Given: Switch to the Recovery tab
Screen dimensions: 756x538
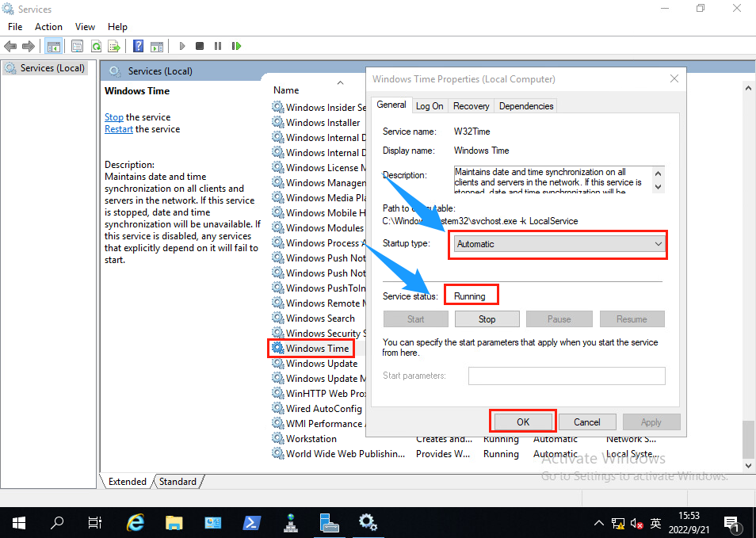Looking at the screenshot, I should (471, 106).
